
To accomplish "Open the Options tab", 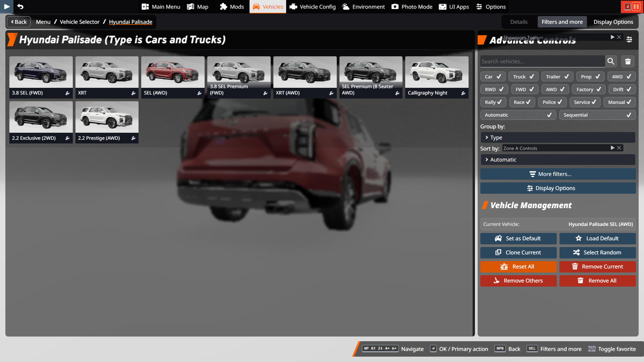I will tap(491, 7).
